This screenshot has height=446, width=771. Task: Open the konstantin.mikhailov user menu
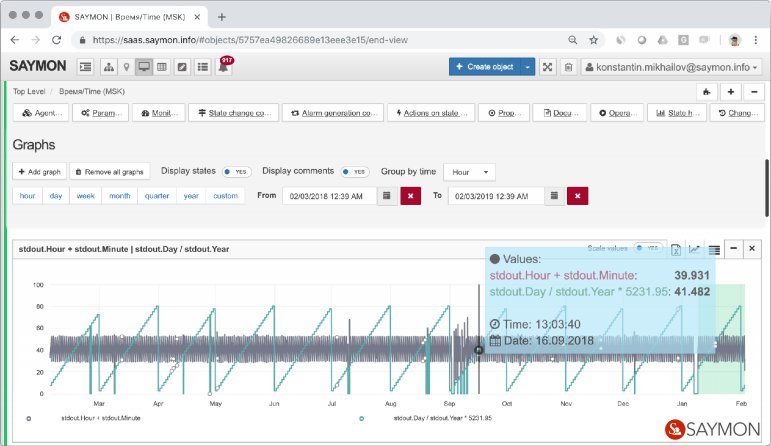(x=671, y=67)
